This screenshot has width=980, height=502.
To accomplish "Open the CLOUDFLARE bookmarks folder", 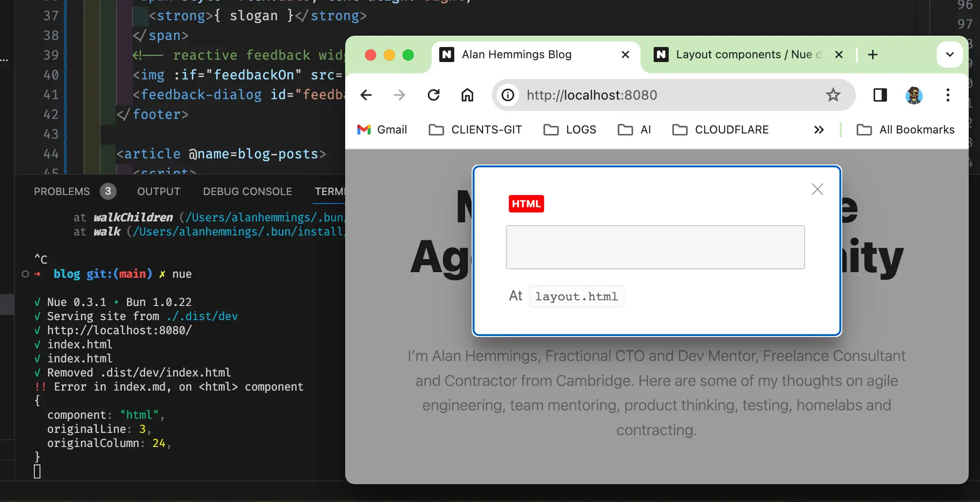I will tap(720, 130).
